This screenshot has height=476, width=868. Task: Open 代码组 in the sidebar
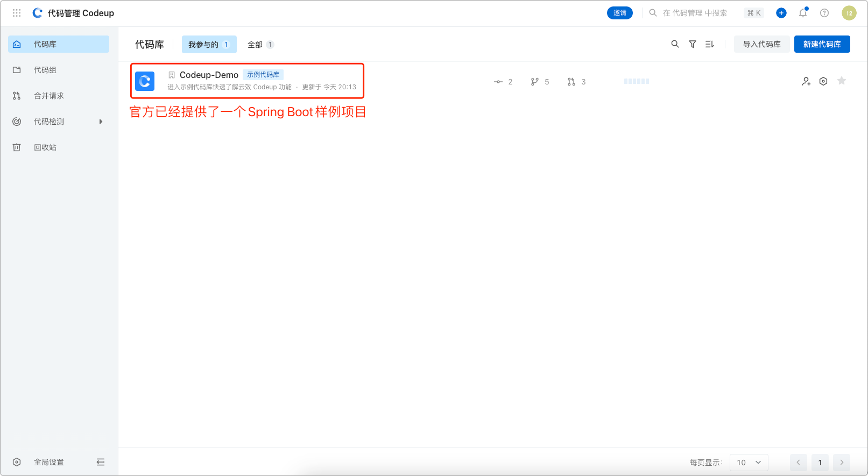coord(59,70)
